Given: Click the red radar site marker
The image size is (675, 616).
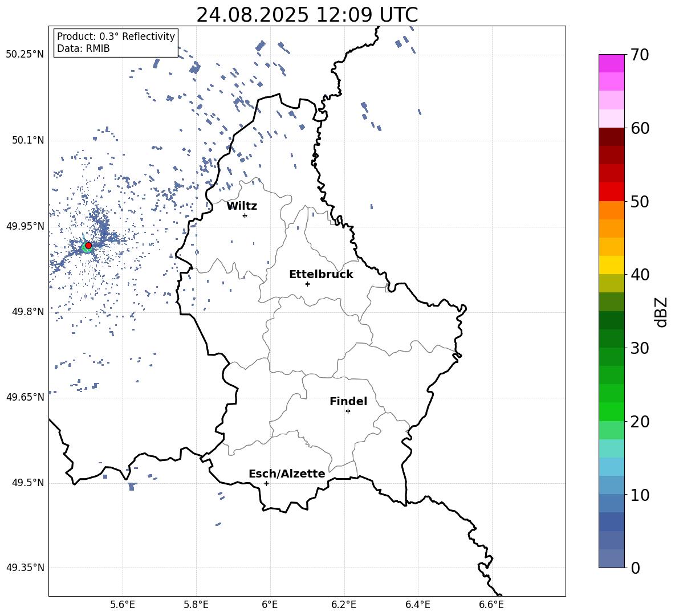Looking at the screenshot, I should tap(88, 246).
